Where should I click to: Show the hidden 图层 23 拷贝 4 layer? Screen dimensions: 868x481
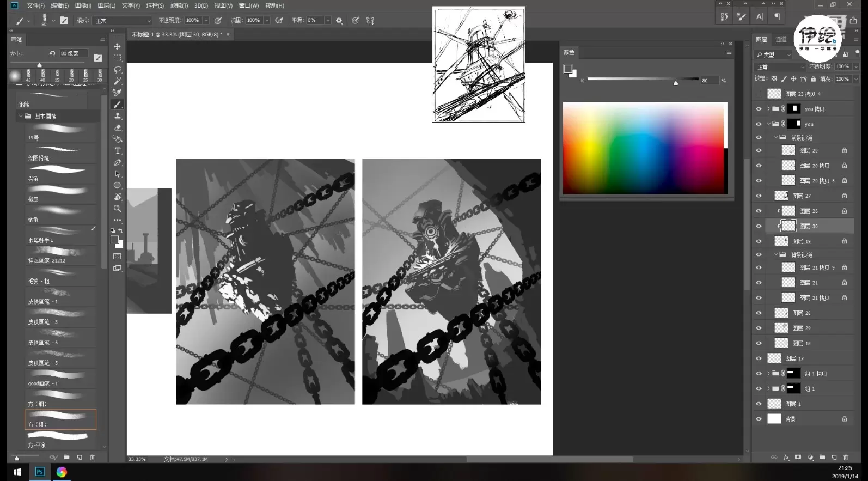click(x=759, y=94)
